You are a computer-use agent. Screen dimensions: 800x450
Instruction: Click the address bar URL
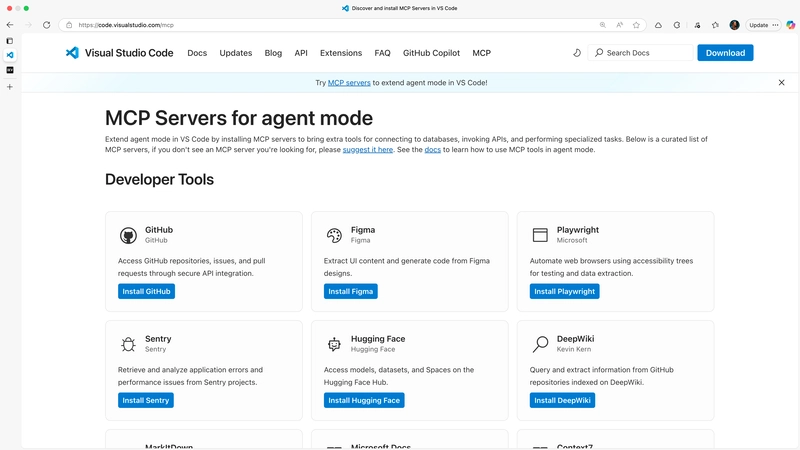click(x=126, y=25)
